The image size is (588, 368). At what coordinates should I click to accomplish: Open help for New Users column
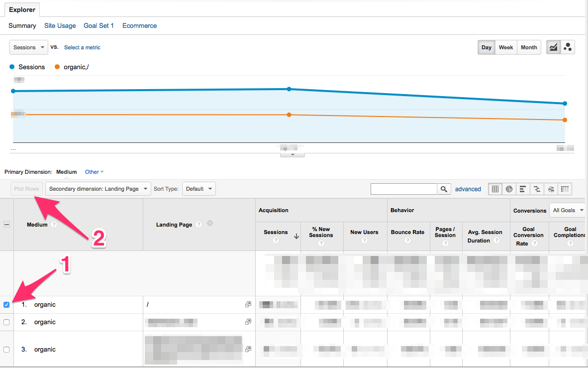[x=365, y=241]
